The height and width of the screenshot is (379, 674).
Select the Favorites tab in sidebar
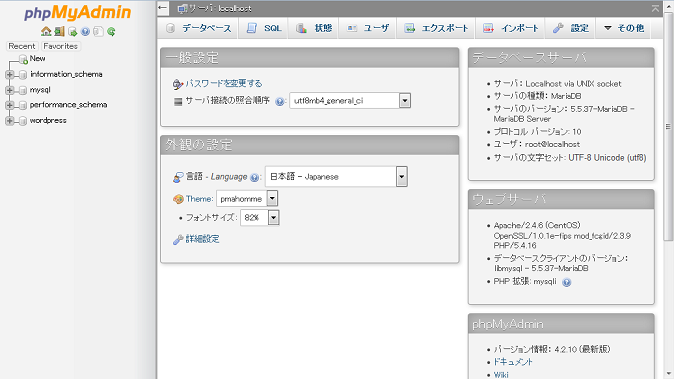click(60, 46)
